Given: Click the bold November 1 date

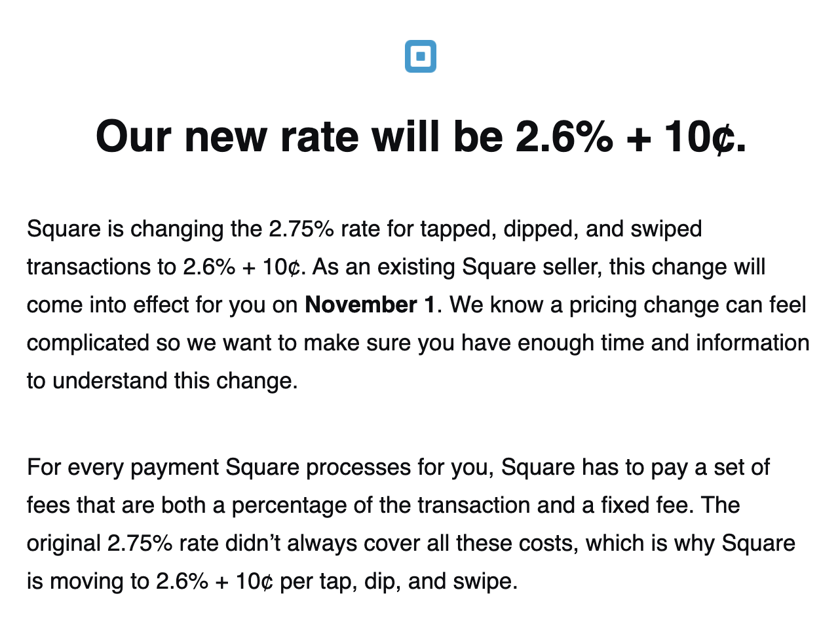Looking at the screenshot, I should pyautogui.click(x=370, y=305).
